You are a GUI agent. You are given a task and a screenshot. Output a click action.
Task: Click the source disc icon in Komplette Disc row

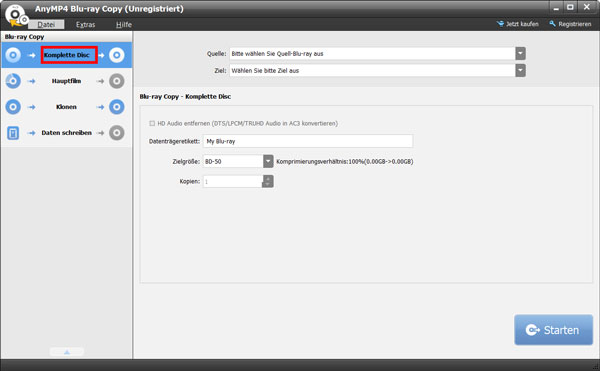tap(13, 55)
